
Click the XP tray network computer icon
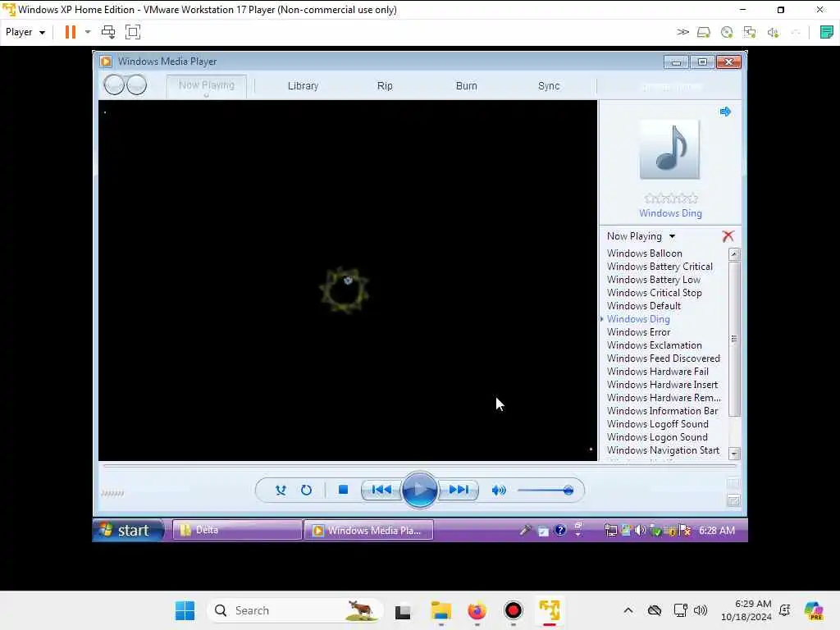(610, 531)
